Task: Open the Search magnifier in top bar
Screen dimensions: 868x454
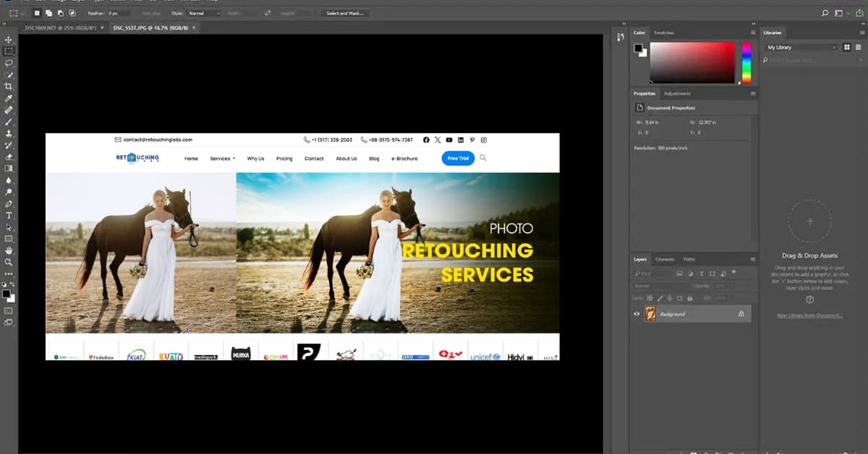Action: [825, 13]
